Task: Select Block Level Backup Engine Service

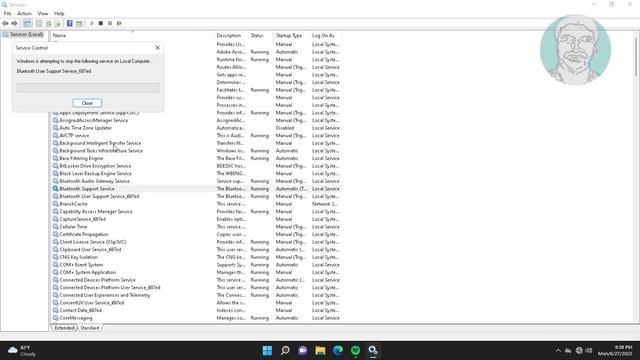Action: coord(196,173)
